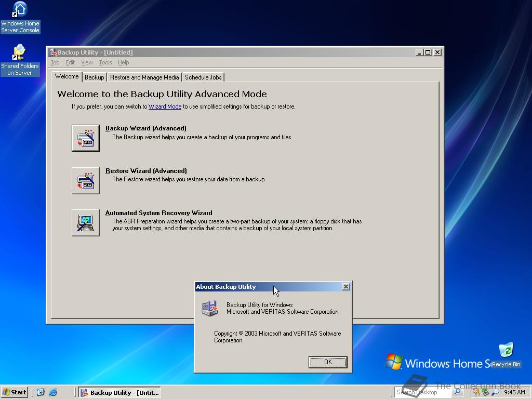Open the Start menu

(14, 392)
